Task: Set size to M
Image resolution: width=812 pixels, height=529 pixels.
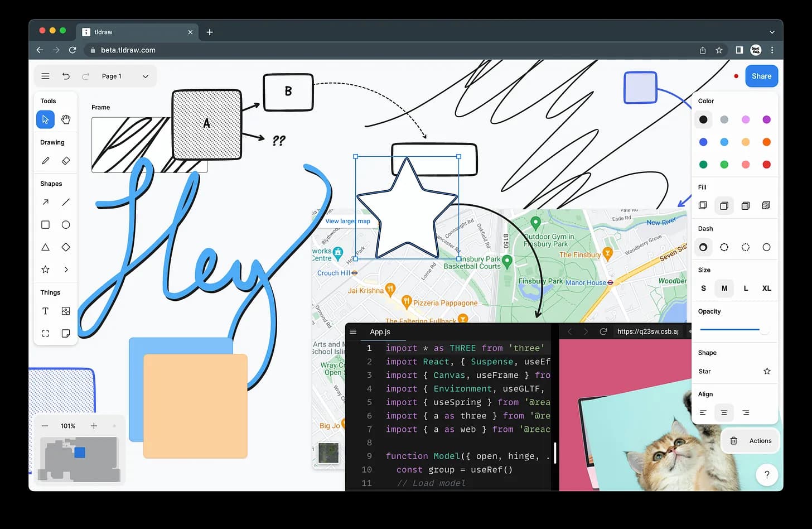Action: (724, 288)
